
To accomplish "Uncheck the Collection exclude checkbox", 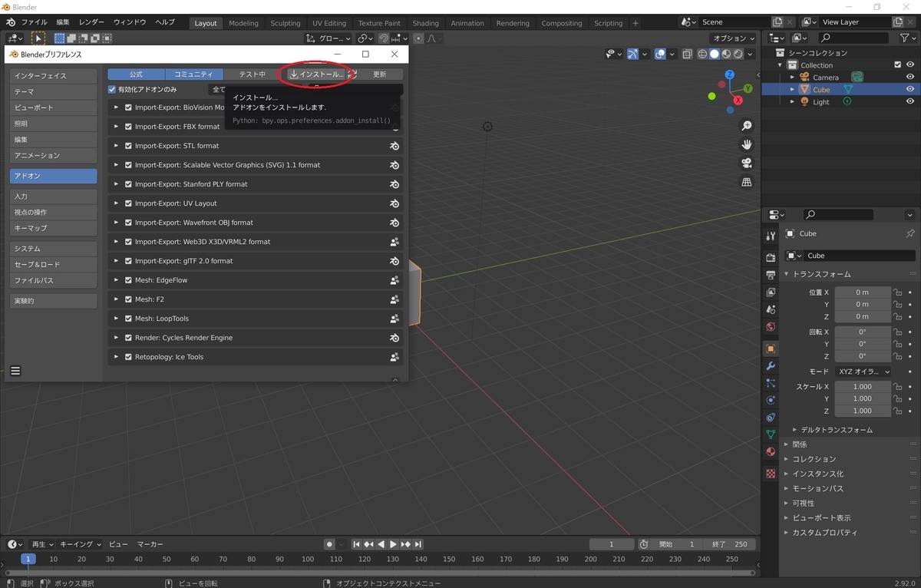I will (x=898, y=65).
